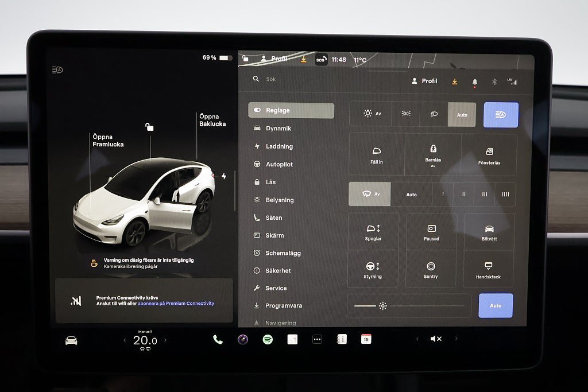Open the camera app icon
588x392 pixels.
click(243, 339)
